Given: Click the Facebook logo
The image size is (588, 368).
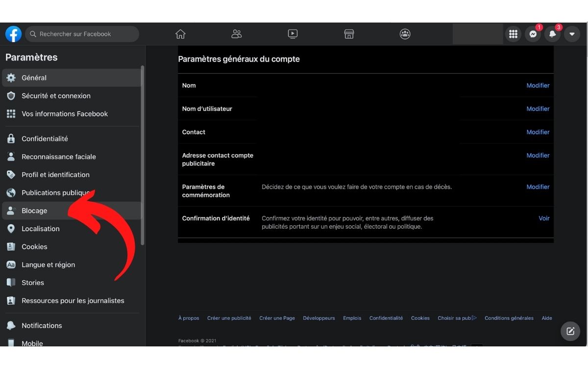Looking at the screenshot, I should click(x=13, y=34).
